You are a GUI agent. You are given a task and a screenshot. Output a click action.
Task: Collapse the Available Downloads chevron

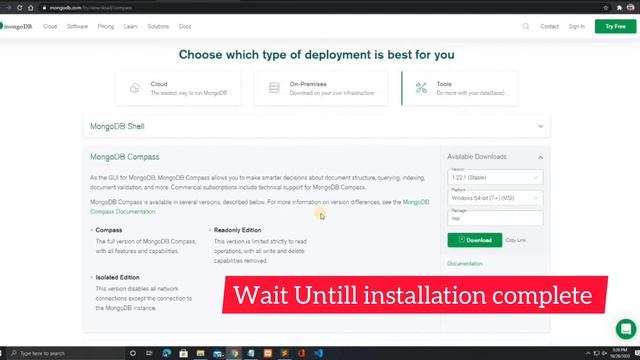click(540, 157)
